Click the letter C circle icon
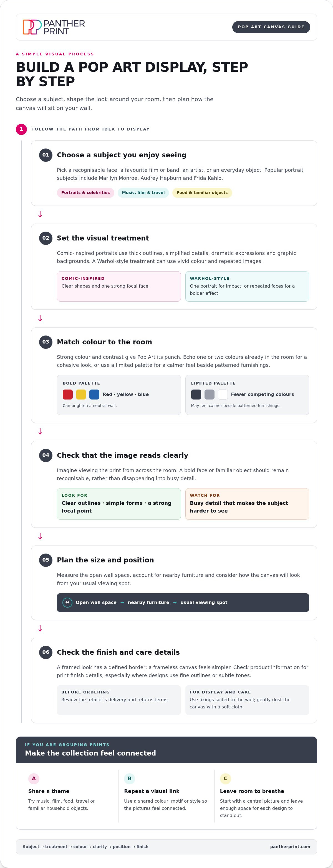This screenshot has height=868, width=333. click(225, 778)
